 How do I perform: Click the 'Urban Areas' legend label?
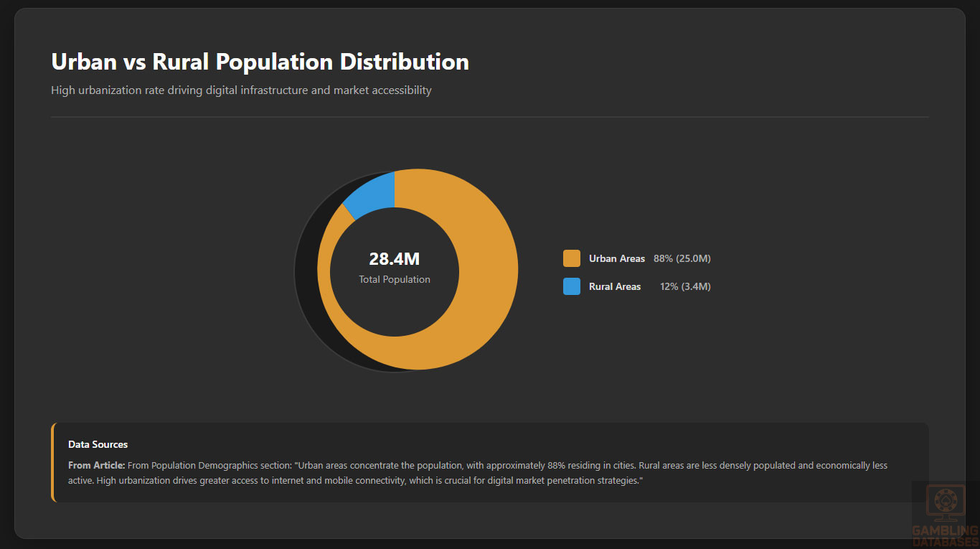pos(617,258)
